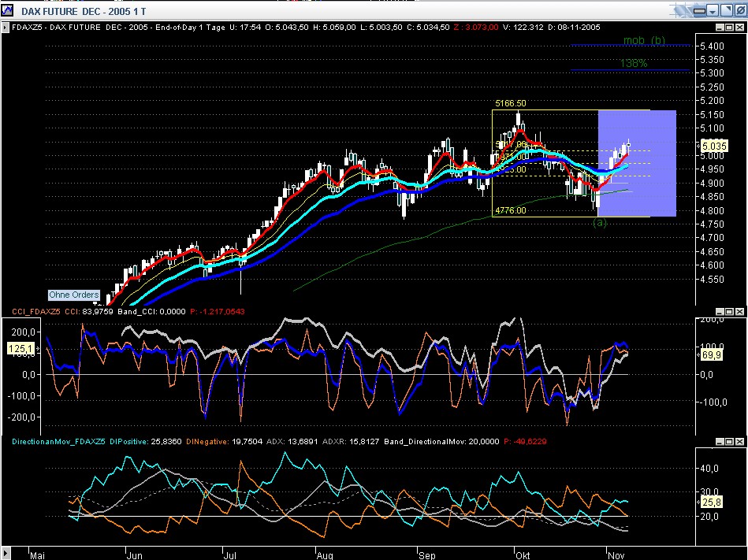
Task: Click the P: -1.217,0543 red value
Action: point(217,312)
